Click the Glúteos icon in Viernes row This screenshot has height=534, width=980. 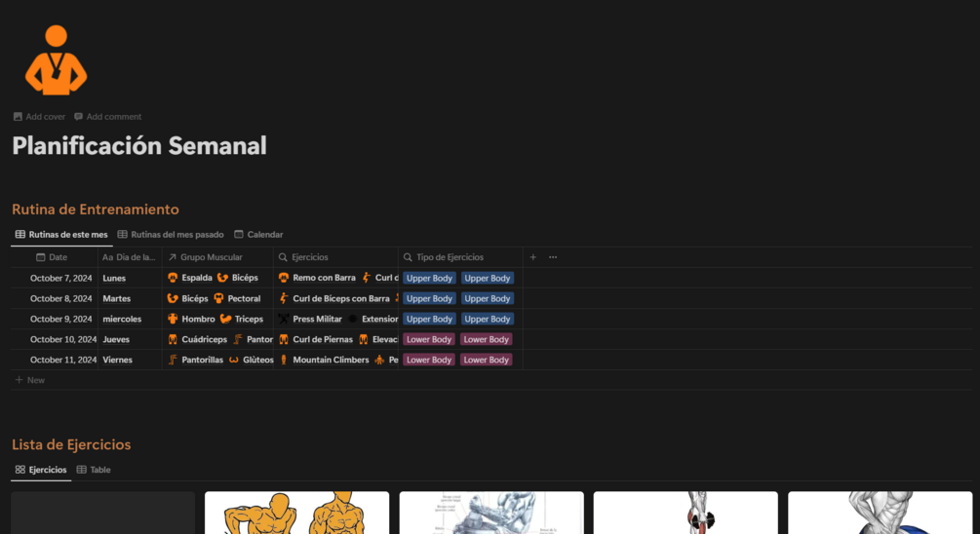click(x=234, y=360)
